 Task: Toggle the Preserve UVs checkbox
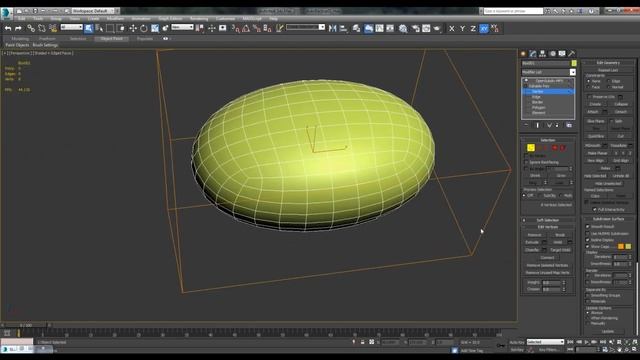[589, 97]
